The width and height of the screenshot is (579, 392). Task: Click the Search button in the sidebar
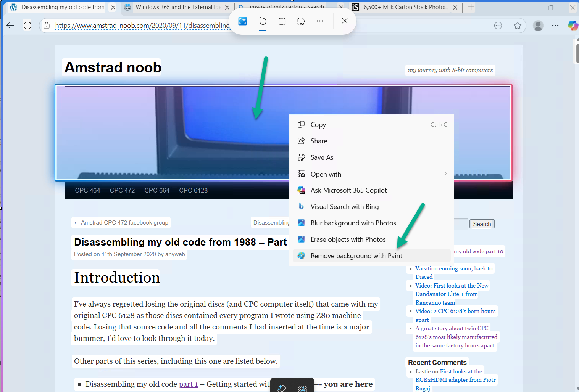tap(482, 224)
